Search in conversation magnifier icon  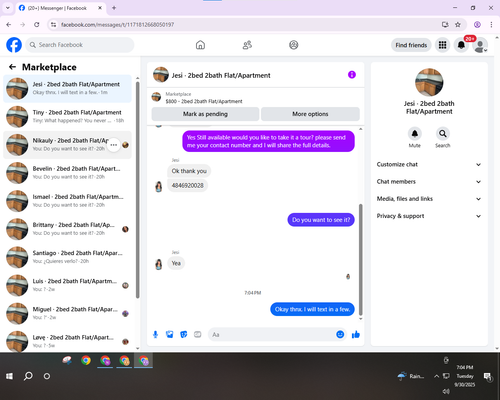pyautogui.click(x=443, y=134)
